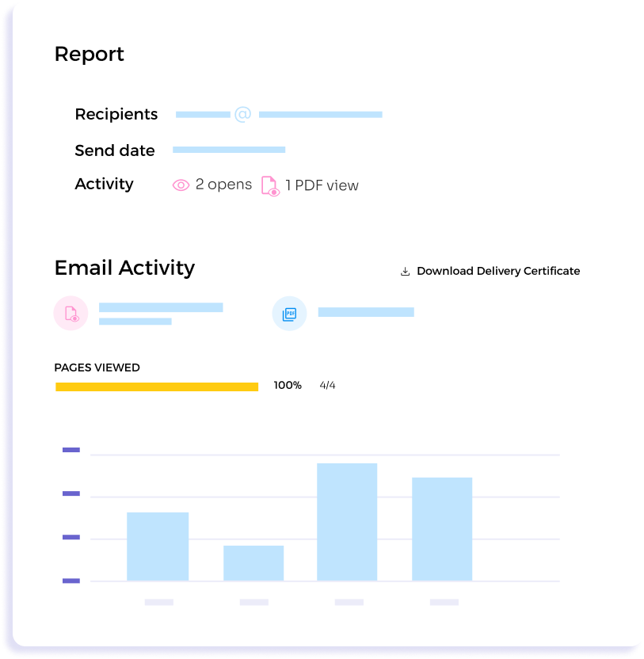Toggle the opens tracking eye in the Activity row
Screen dimensions: 644x659
tap(181, 184)
